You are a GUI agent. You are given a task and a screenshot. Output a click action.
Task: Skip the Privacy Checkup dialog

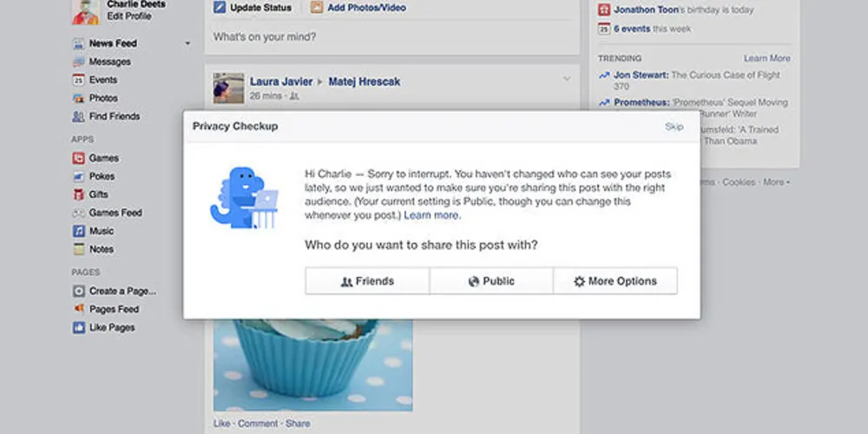tap(674, 127)
